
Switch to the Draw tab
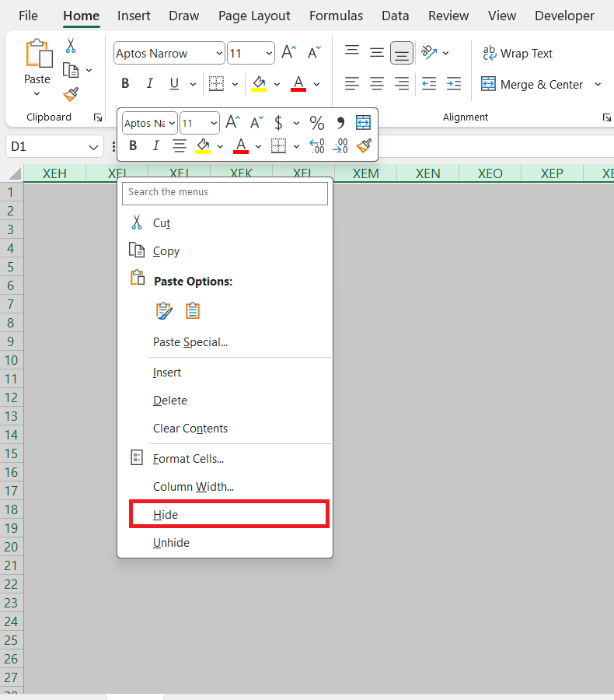[184, 16]
